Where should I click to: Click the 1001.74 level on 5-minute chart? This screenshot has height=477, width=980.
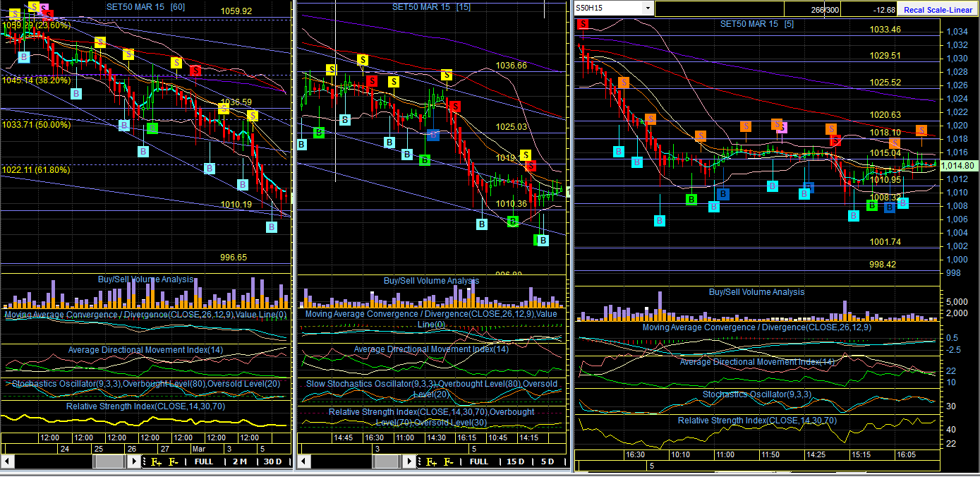pyautogui.click(x=885, y=242)
